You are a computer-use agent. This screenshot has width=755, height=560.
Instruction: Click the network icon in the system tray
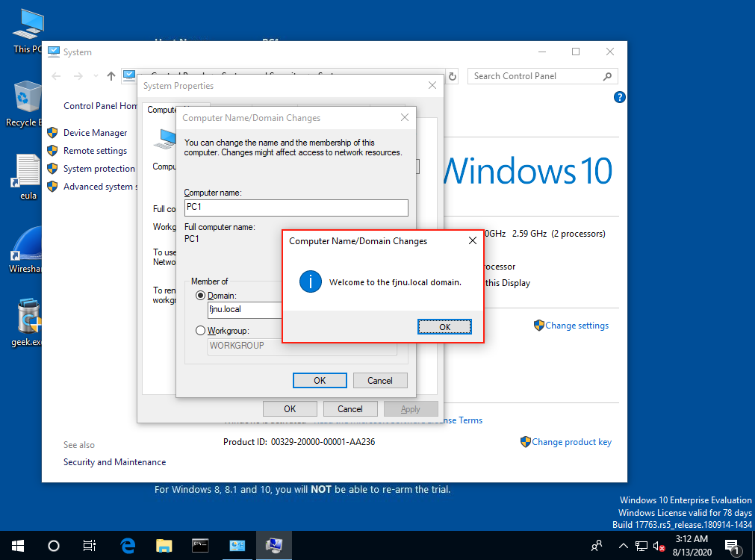click(x=641, y=546)
